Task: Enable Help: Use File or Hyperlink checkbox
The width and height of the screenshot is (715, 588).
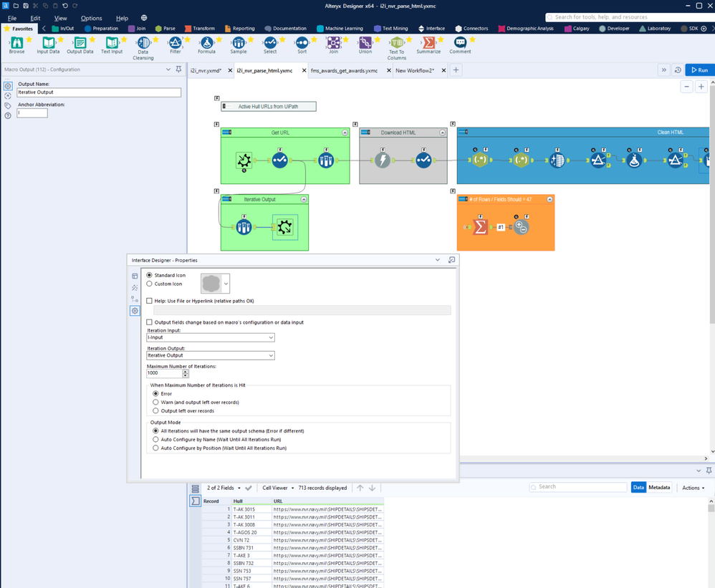Action: [149, 301]
